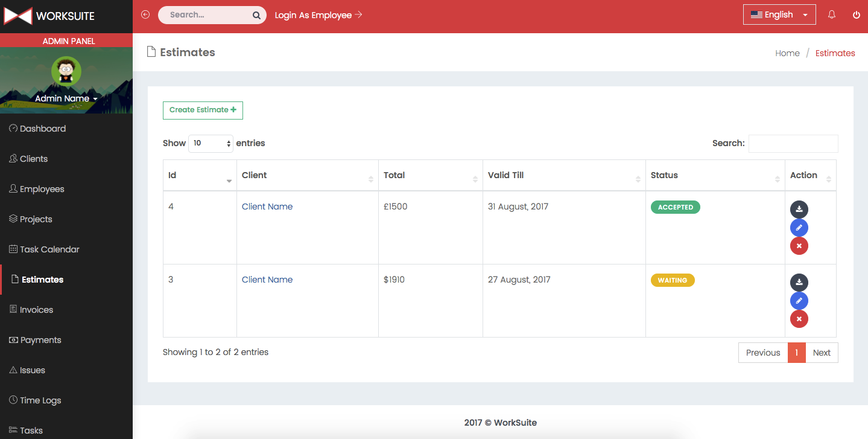Click the Login As Employee link

318,15
